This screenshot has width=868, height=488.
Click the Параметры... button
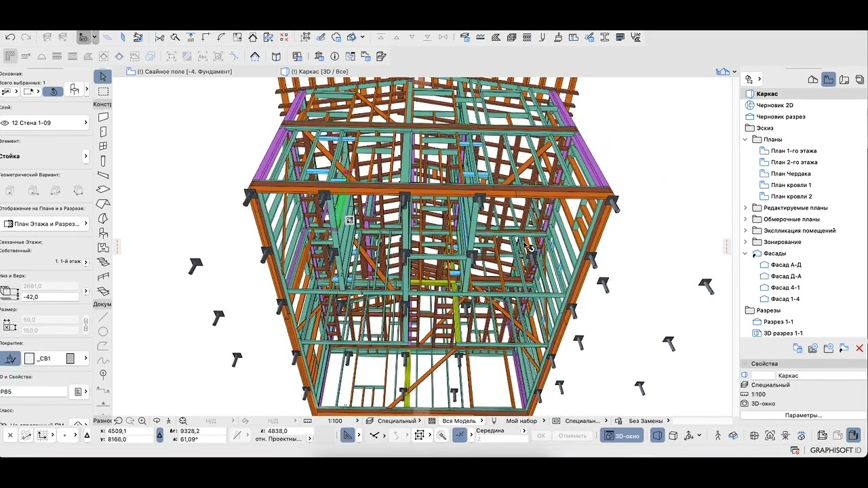(x=804, y=415)
